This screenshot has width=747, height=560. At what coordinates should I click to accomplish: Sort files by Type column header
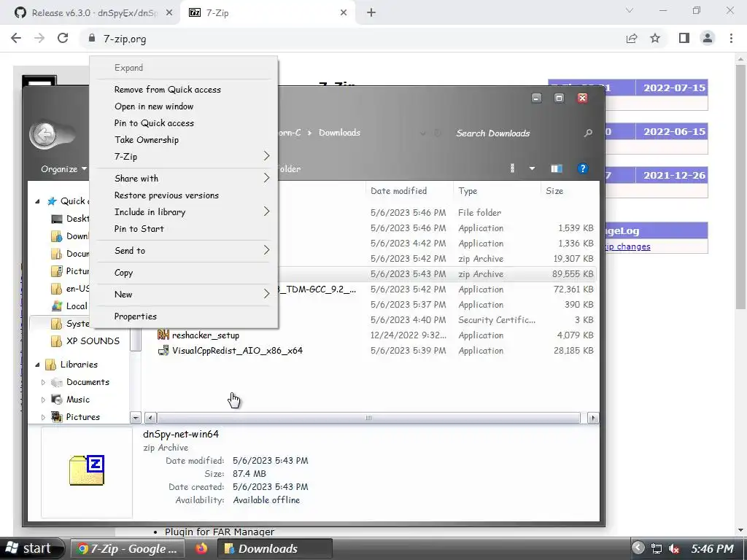tap(498, 191)
